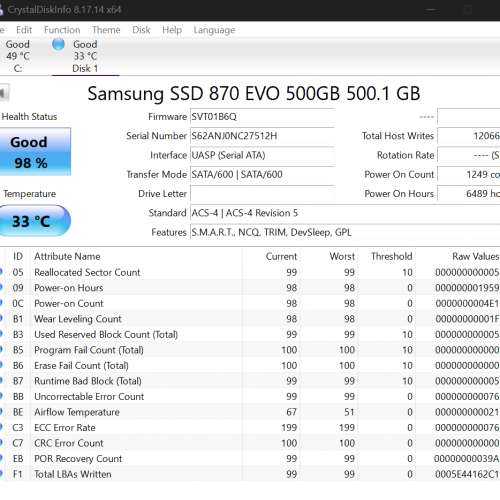Click the 33 °C temperature button

35,221
